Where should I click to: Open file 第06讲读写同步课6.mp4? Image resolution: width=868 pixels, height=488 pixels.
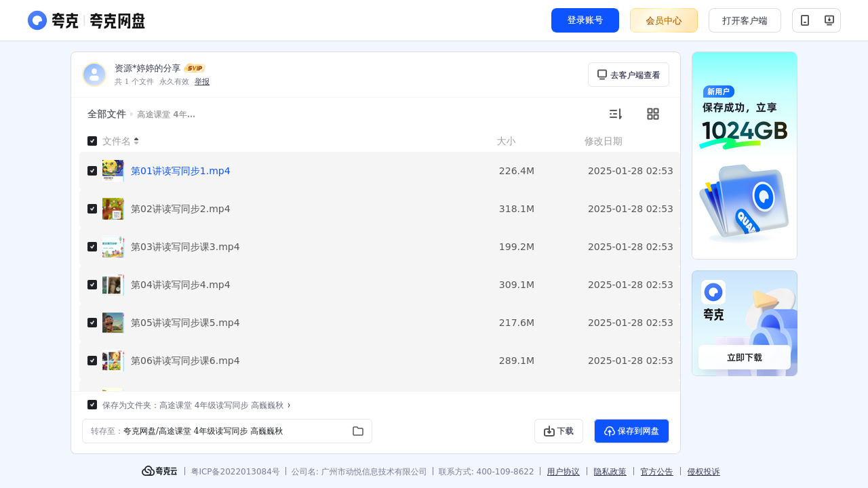click(x=185, y=361)
